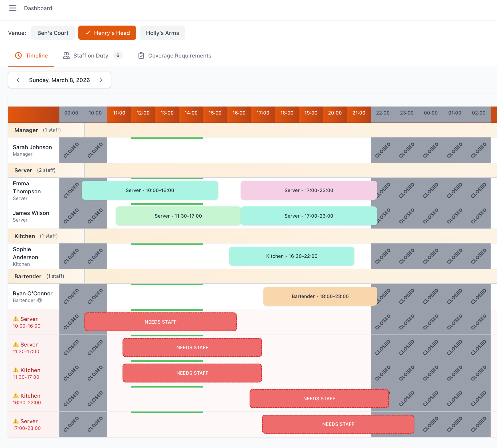Click Ryan O'Connor's Bartender 18:00-23:00 shift

coord(320,296)
